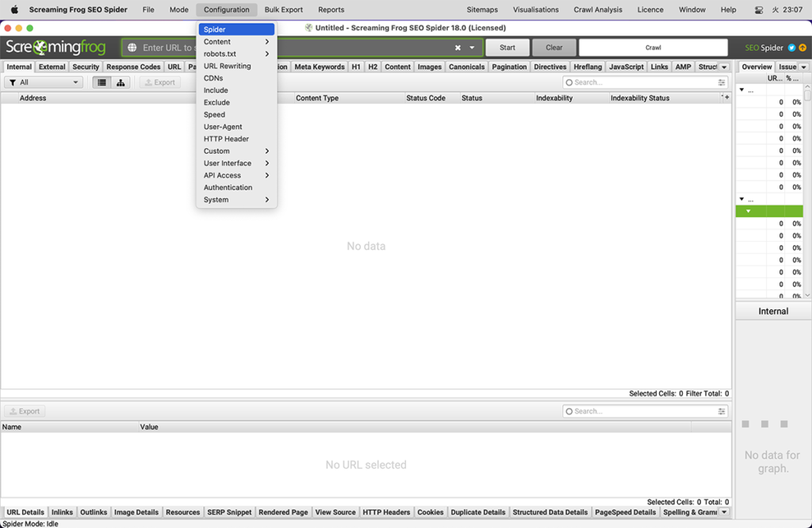Click the filter funnel All dropdown
Screen dimensions: 812x528
[x=44, y=82]
